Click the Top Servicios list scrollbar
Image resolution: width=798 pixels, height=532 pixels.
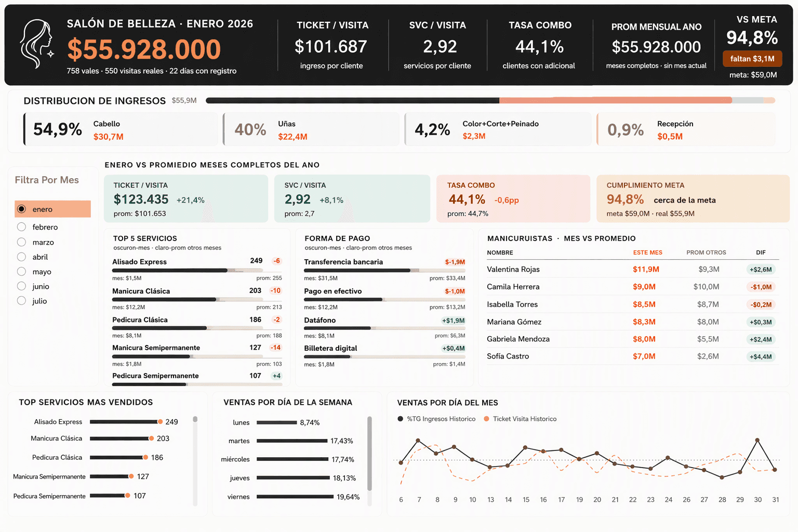pos(195,461)
